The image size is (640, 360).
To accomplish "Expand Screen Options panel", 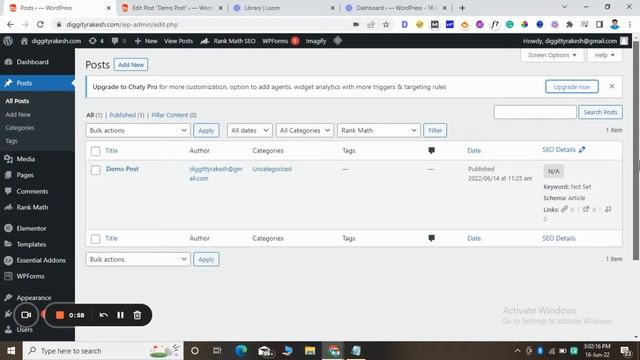I will [x=552, y=55].
